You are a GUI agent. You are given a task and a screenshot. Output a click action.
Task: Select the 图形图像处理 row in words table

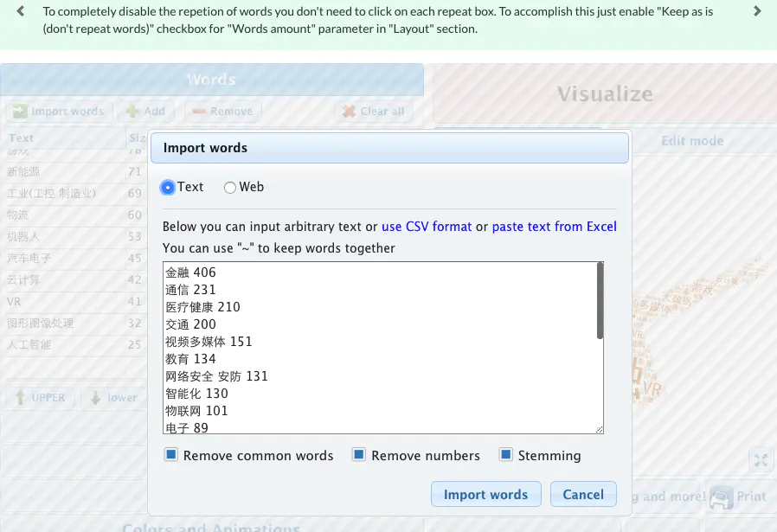74,323
